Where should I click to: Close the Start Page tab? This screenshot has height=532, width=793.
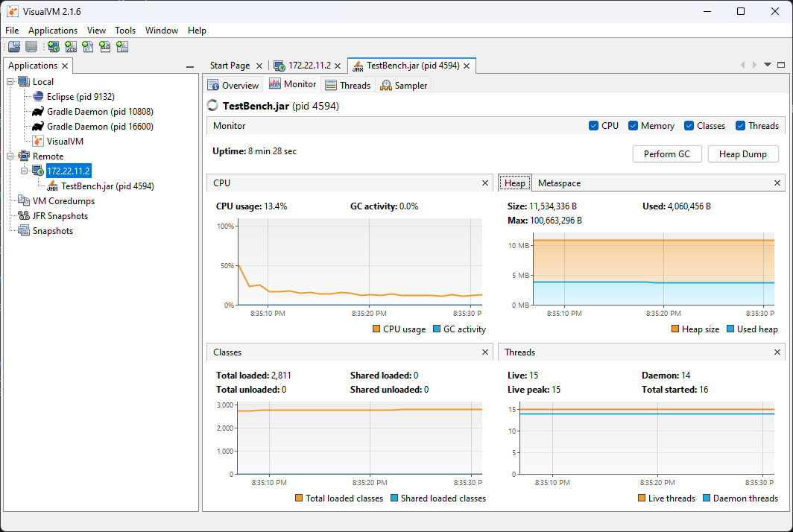tap(259, 66)
